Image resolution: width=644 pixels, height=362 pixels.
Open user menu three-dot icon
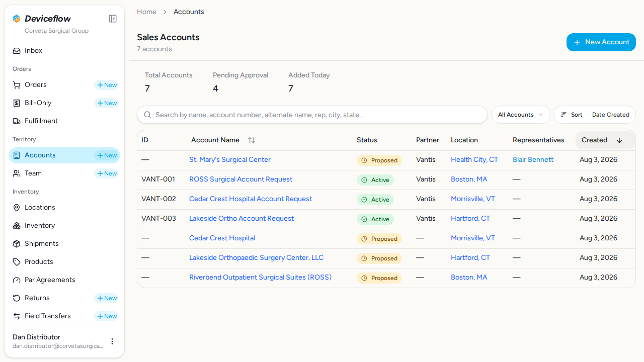pyautogui.click(x=112, y=341)
